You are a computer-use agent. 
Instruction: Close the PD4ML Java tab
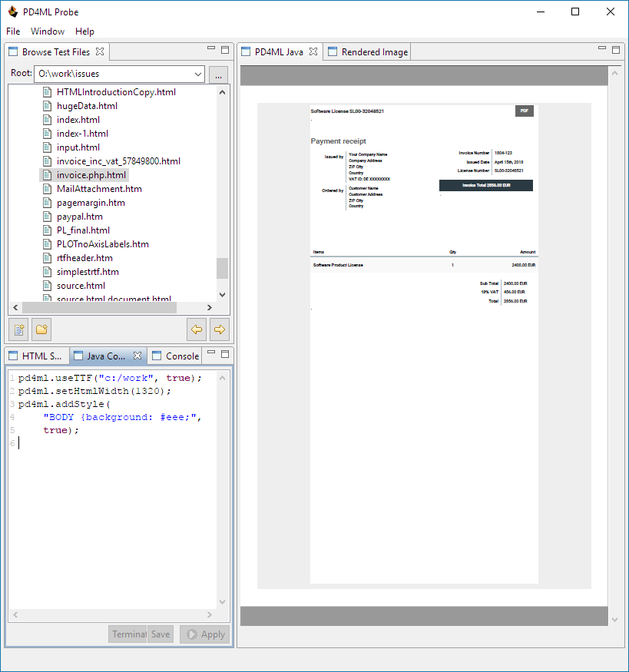coord(313,52)
